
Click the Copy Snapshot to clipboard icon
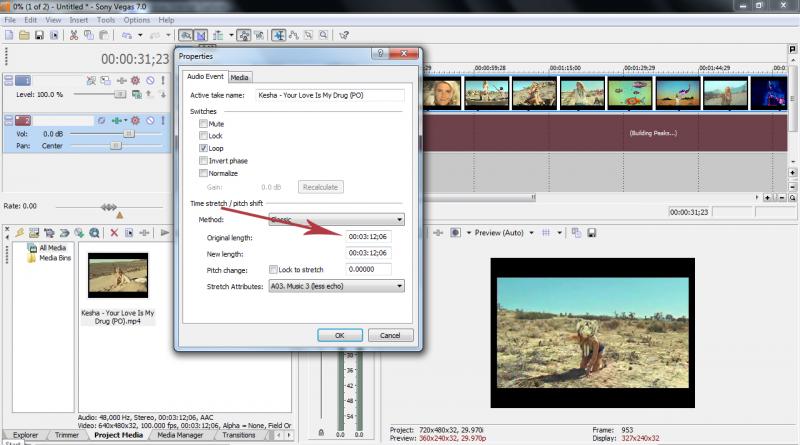[577, 233]
